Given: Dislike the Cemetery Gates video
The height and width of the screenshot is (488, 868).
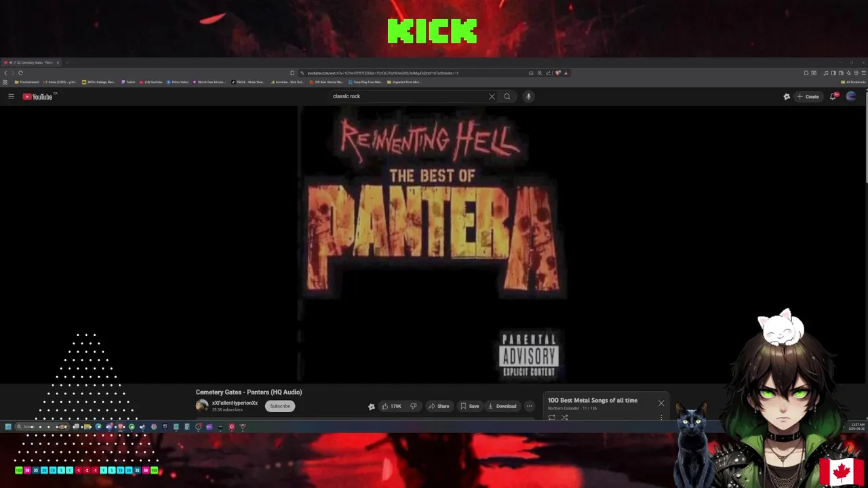Looking at the screenshot, I should point(413,406).
